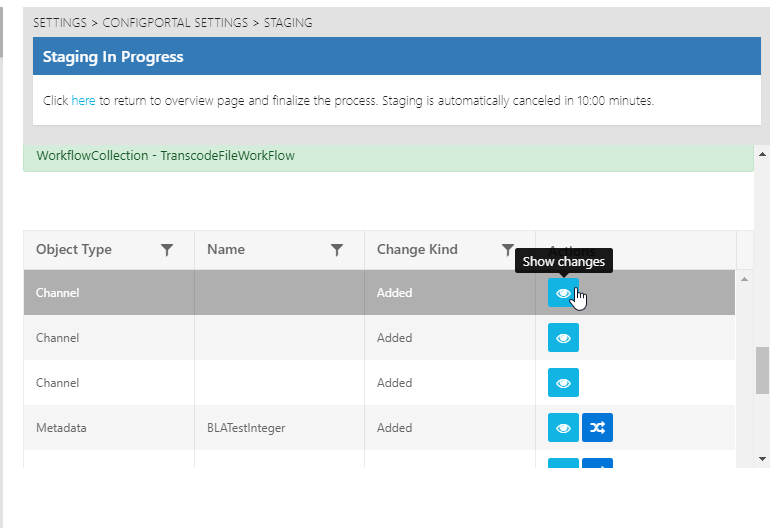Click the shuffle icon for BLATestInteger
This screenshot has height=528, width=770.
597,428
